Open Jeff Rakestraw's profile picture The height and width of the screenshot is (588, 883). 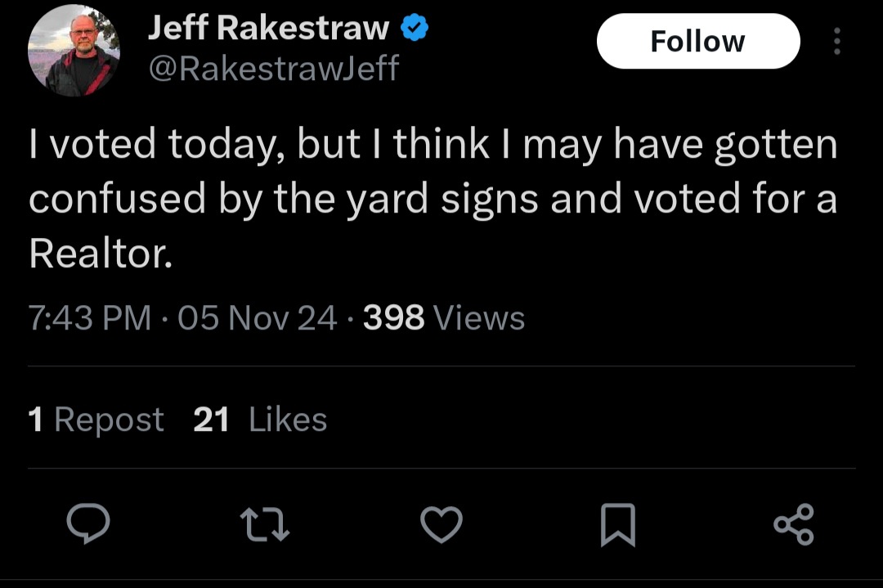(x=74, y=52)
